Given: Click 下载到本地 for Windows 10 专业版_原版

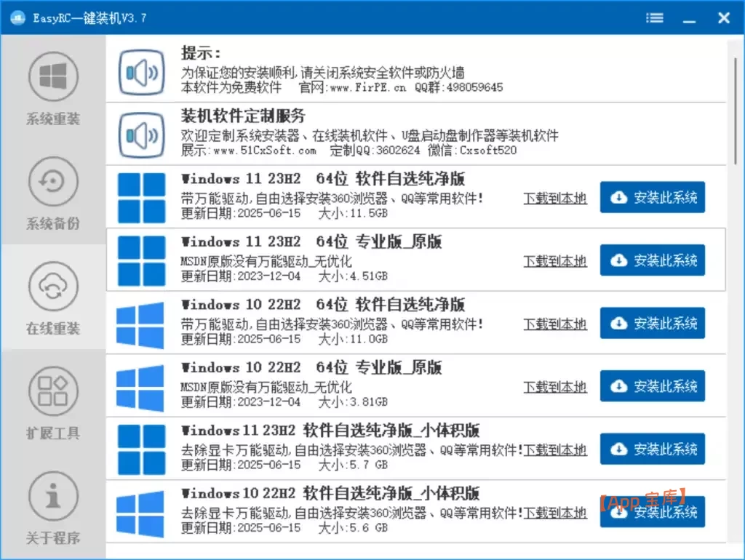Looking at the screenshot, I should [x=554, y=387].
